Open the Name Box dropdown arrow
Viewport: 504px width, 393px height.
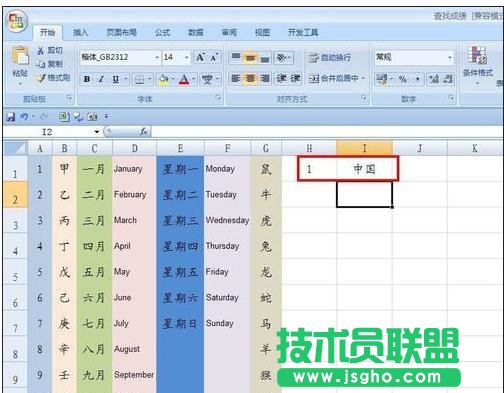97,132
